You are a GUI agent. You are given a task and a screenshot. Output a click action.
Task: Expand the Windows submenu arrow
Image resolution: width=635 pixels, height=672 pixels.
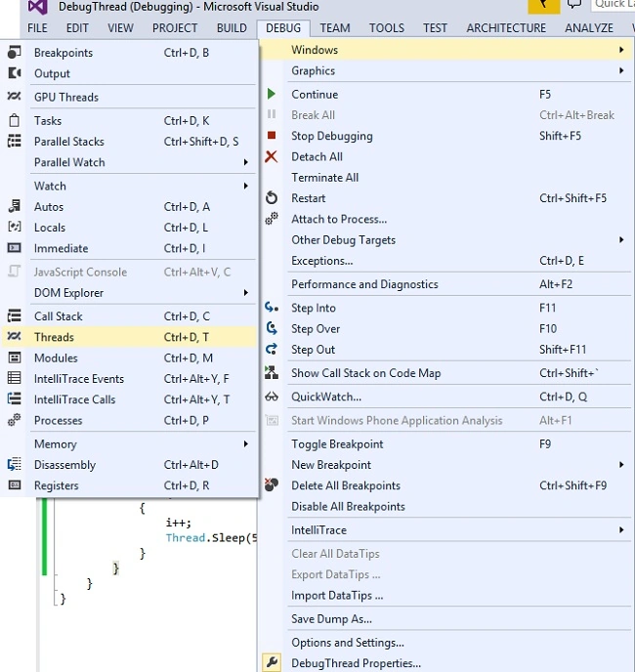click(621, 50)
